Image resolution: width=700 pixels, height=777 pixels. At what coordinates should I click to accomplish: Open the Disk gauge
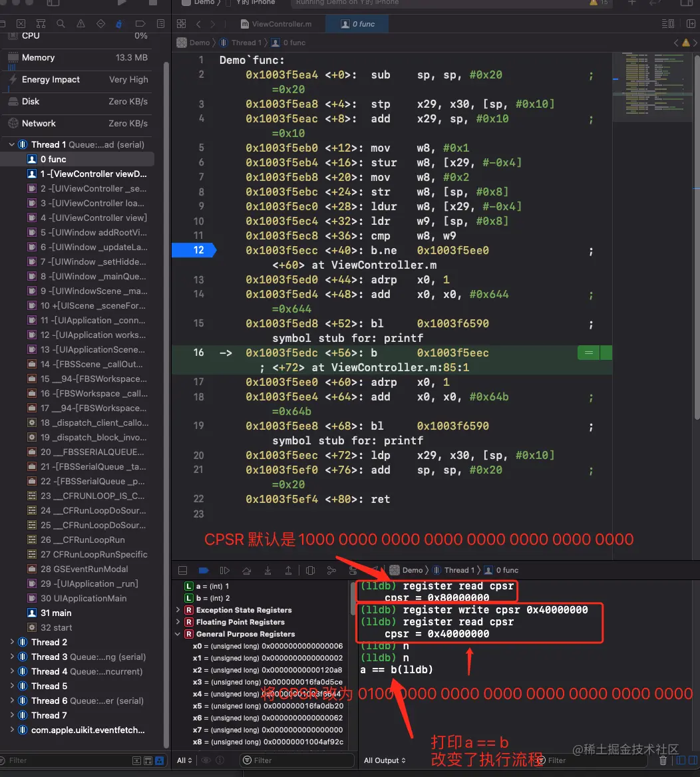[x=78, y=101]
